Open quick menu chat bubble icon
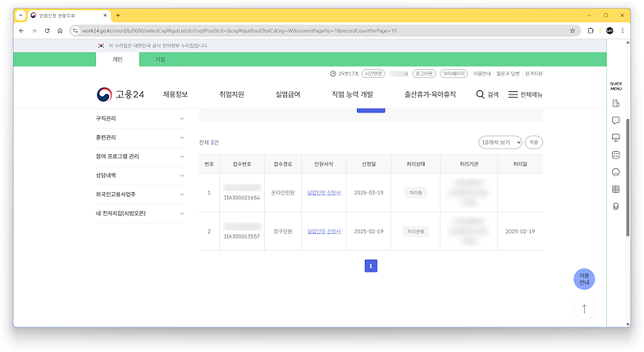This screenshot has width=644, height=352. [615, 121]
